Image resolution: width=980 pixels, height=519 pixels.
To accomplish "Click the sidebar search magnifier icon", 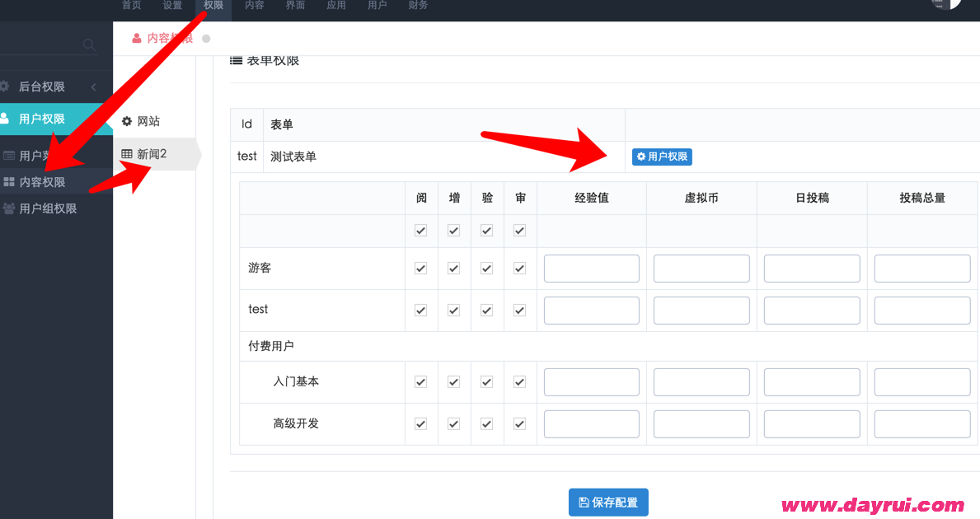I will pos(89,44).
